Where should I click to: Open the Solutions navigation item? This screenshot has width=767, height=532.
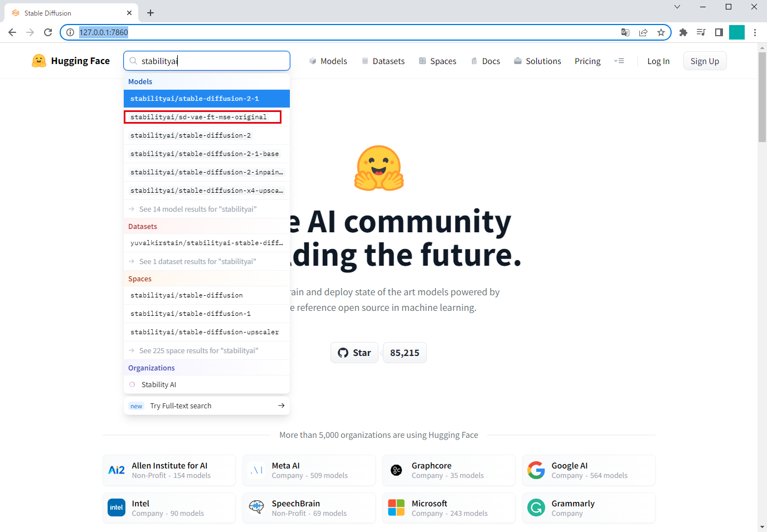click(x=537, y=61)
